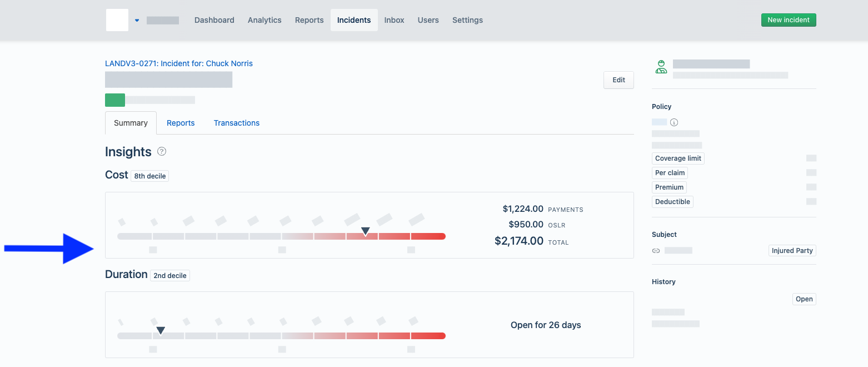Viewport: 868px width, 367px height.
Task: Select the $950.00 OSLR amount
Action: [x=526, y=225]
